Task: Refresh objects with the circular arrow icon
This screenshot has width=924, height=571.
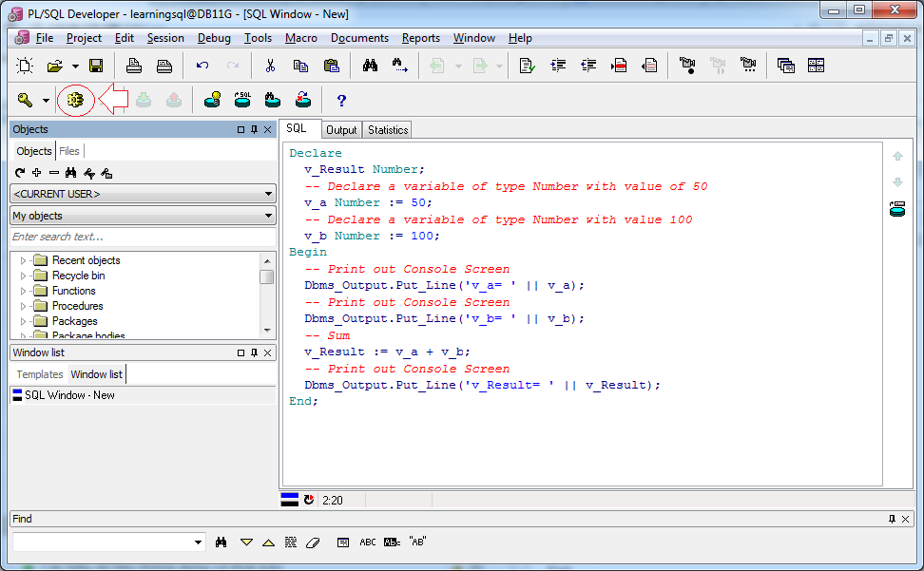Action: (x=20, y=173)
